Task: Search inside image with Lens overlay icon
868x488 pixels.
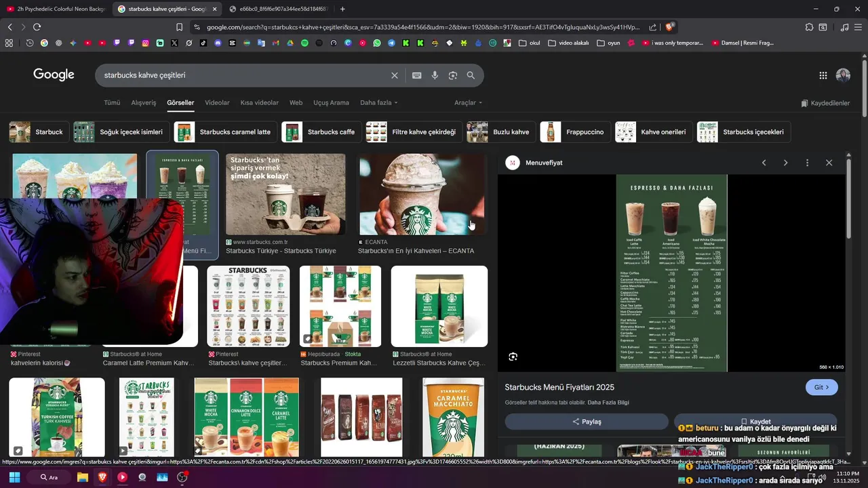Action: tap(513, 357)
